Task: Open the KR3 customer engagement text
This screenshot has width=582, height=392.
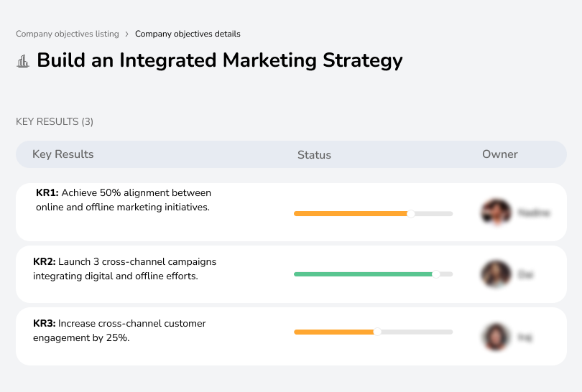Action: point(119,330)
